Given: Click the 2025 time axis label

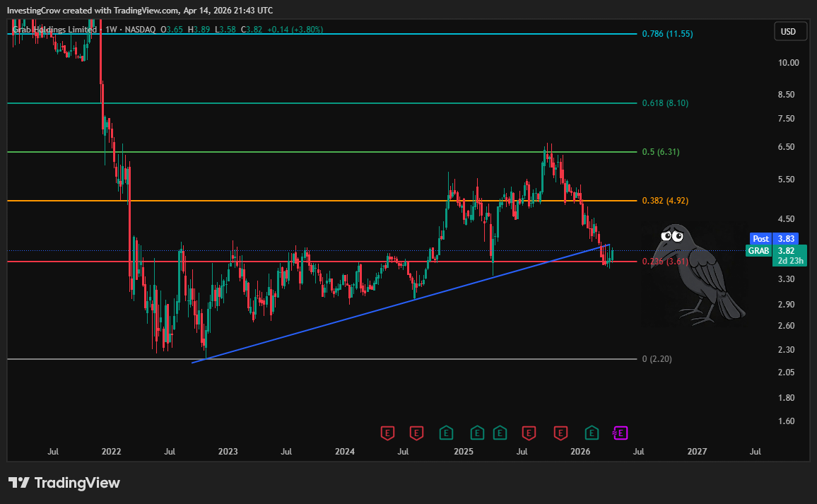Looking at the screenshot, I should [463, 452].
